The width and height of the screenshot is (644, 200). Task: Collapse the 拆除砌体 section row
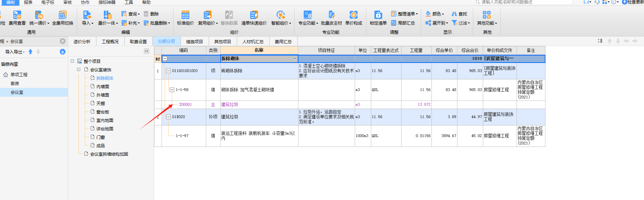pyautogui.click(x=165, y=59)
